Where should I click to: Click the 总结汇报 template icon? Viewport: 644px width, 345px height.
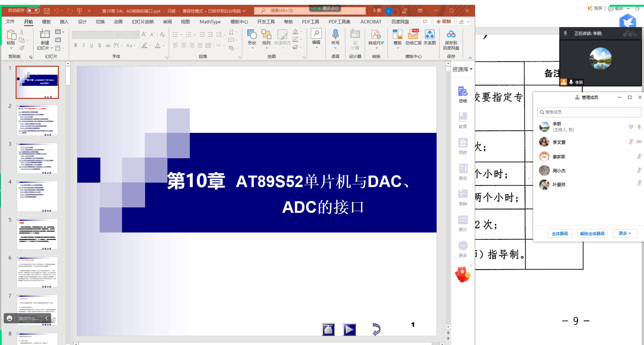(413, 35)
